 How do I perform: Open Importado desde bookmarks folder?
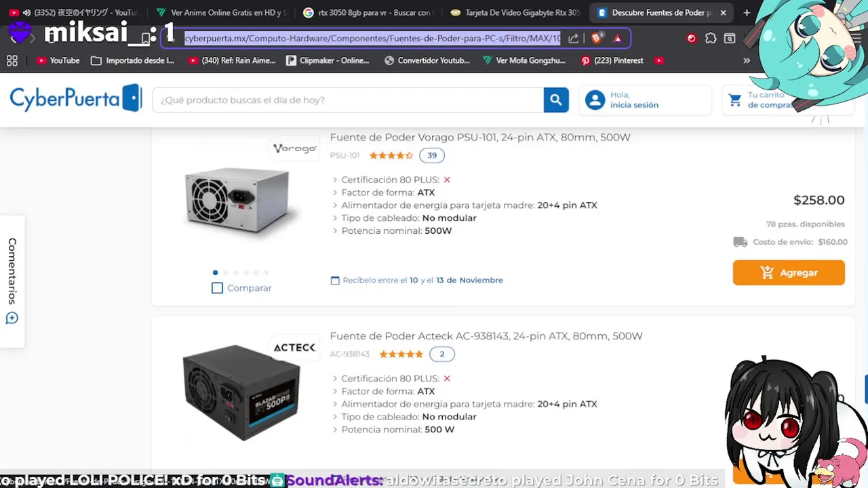coord(133,60)
